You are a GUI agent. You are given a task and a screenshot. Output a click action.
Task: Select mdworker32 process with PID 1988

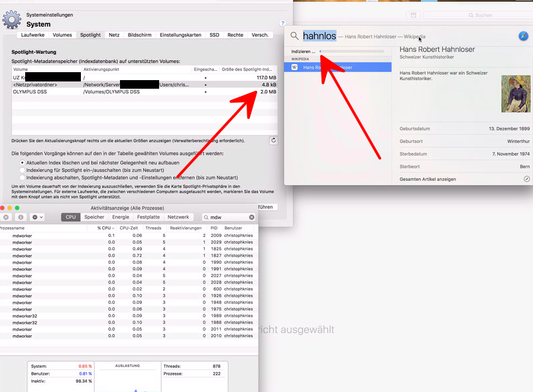pyautogui.click(x=129, y=322)
